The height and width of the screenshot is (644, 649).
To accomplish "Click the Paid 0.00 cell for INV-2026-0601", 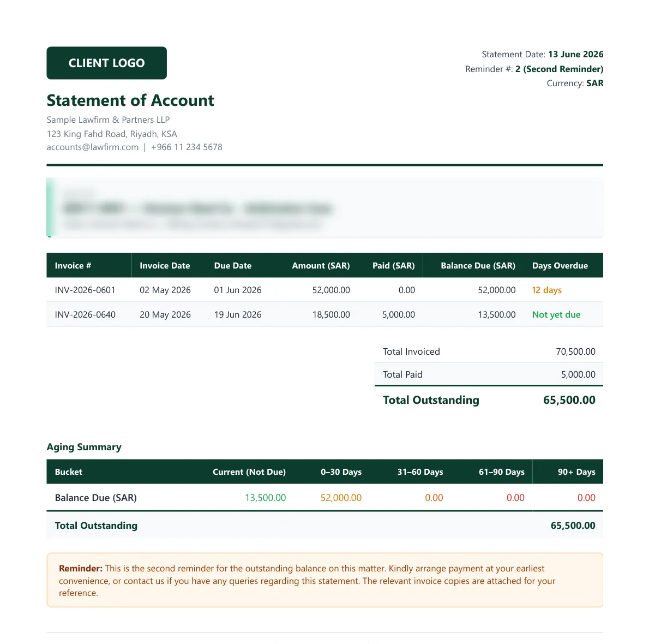I will click(406, 290).
